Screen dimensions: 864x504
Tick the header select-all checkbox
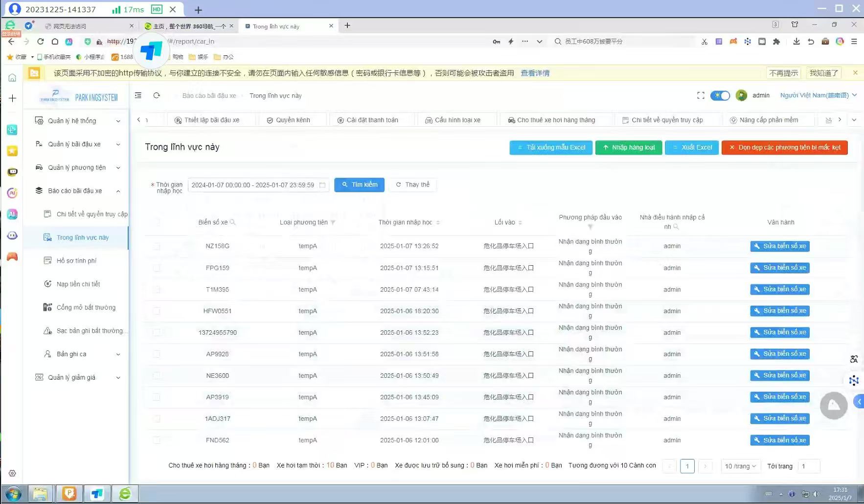point(157,222)
